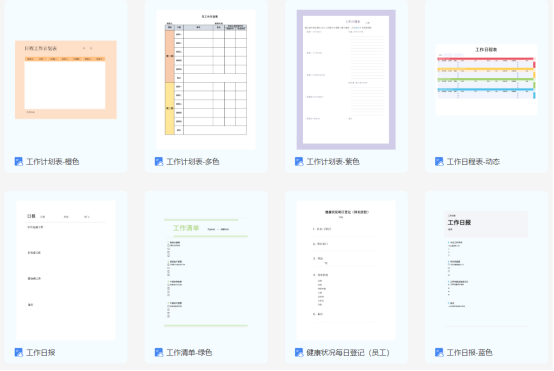The height and width of the screenshot is (371, 554).
Task: Click the document icon beside 工作计划表-多色
Action: coord(159,161)
